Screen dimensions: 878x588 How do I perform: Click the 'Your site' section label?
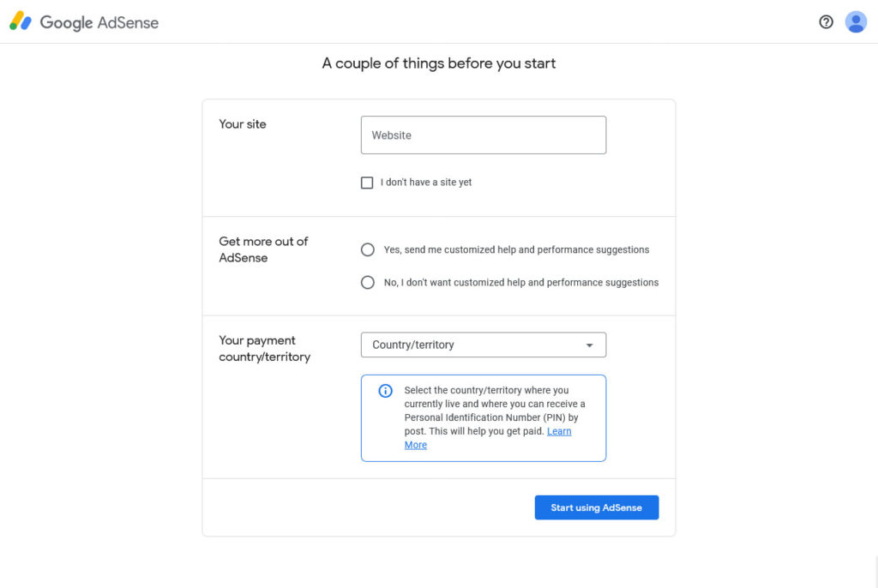pos(243,124)
